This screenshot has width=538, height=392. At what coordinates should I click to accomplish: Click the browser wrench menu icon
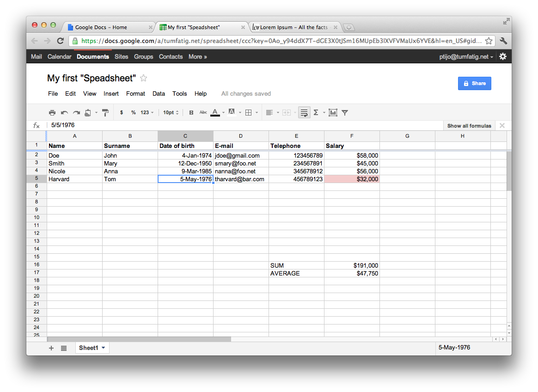[503, 41]
